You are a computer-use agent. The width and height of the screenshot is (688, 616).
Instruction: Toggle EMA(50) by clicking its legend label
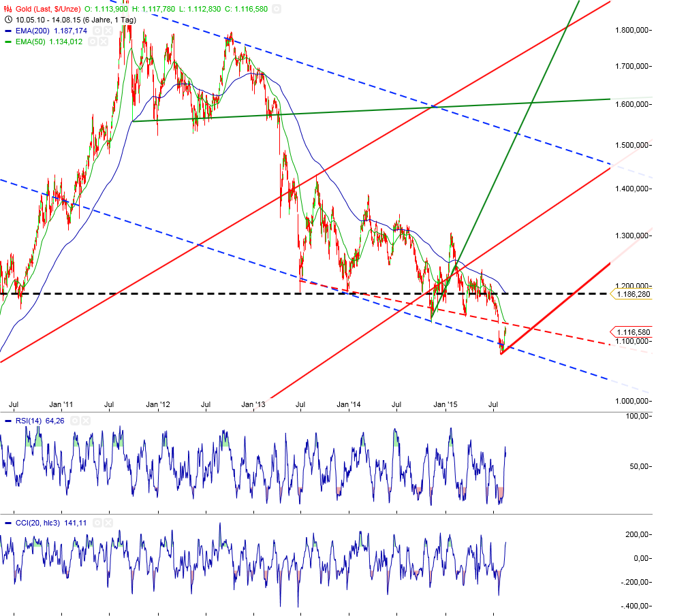[30, 42]
